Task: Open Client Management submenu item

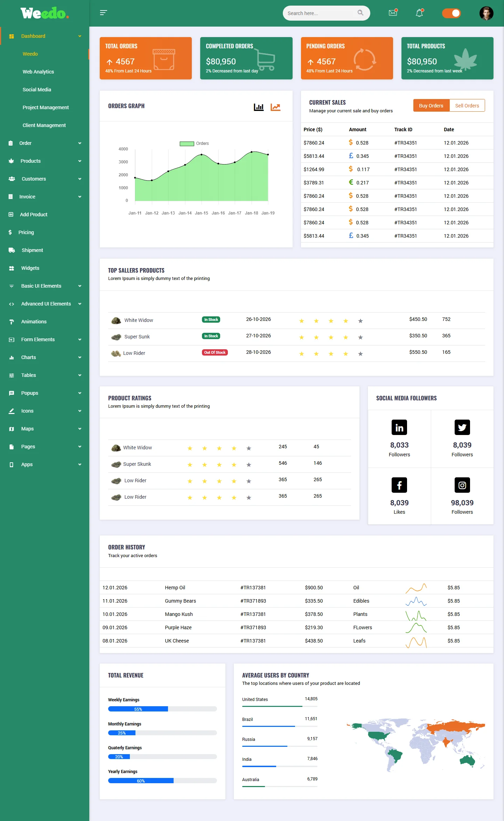Action: tap(44, 125)
